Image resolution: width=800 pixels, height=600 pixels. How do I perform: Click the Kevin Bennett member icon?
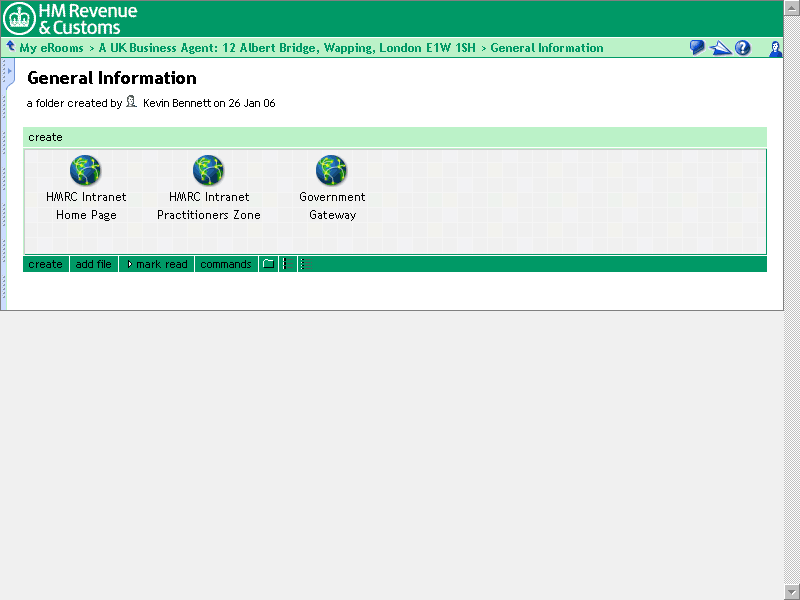131,102
